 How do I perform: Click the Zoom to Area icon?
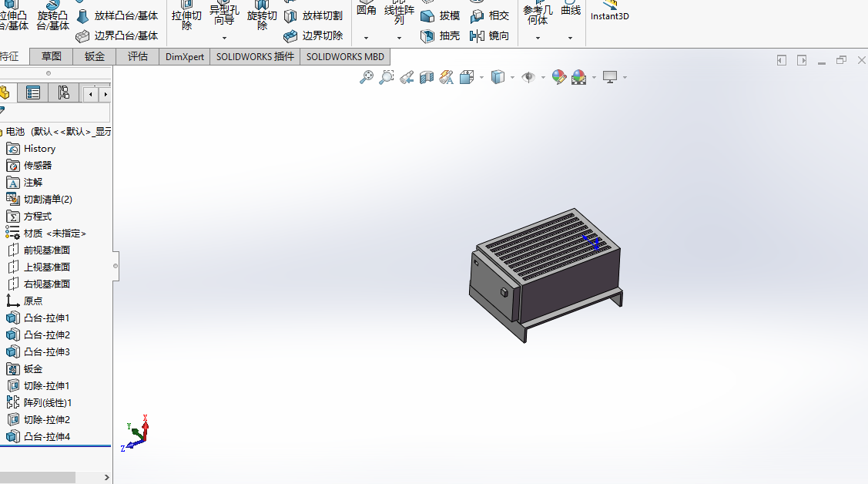(x=387, y=77)
